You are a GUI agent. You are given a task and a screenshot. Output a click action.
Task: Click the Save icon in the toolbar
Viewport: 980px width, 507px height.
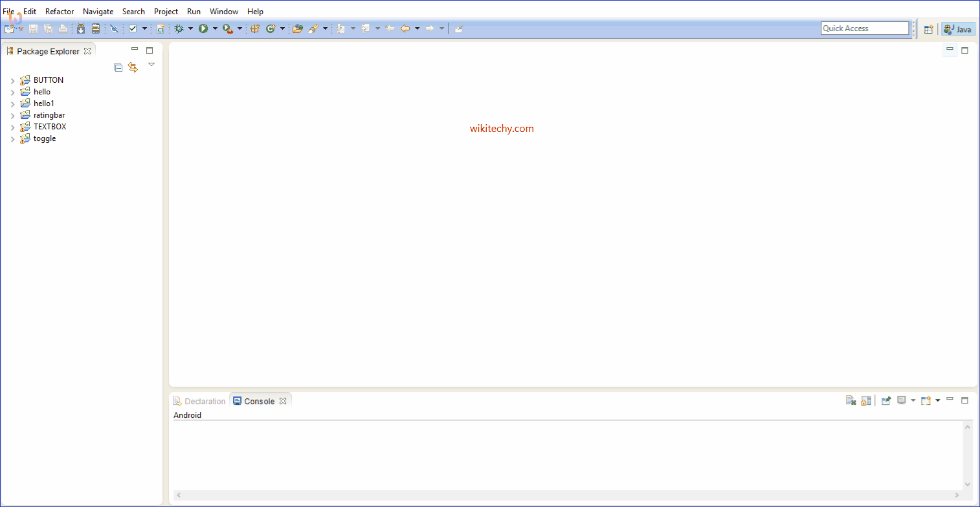click(x=33, y=28)
